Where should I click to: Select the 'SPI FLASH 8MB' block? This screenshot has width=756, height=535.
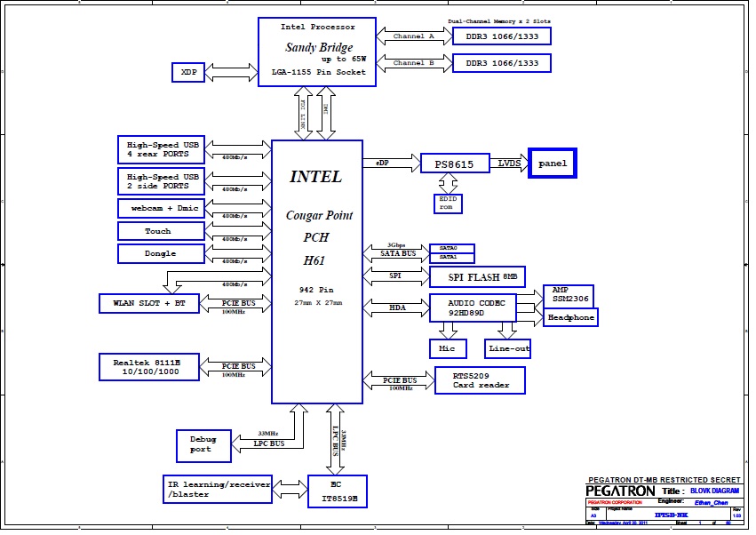pos(477,277)
